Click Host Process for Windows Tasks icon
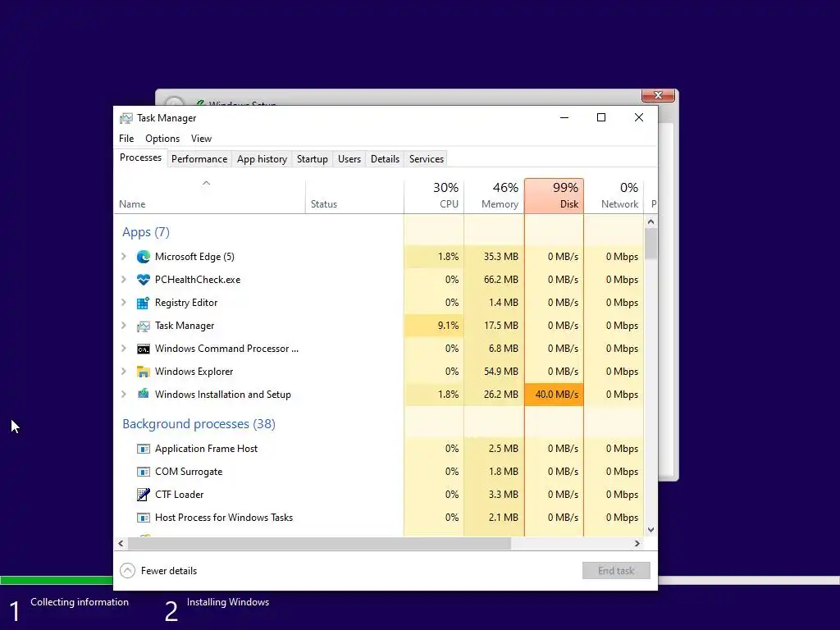840x630 pixels. [x=143, y=518]
